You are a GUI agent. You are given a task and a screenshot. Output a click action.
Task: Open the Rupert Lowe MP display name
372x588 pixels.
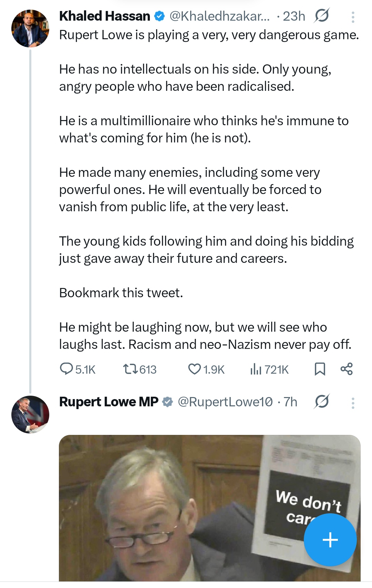109,402
